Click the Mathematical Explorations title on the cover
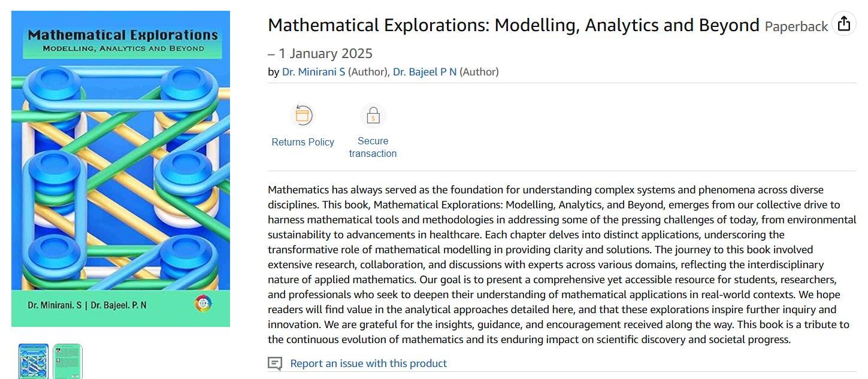Image resolution: width=868 pixels, height=379 pixels. 123,35
